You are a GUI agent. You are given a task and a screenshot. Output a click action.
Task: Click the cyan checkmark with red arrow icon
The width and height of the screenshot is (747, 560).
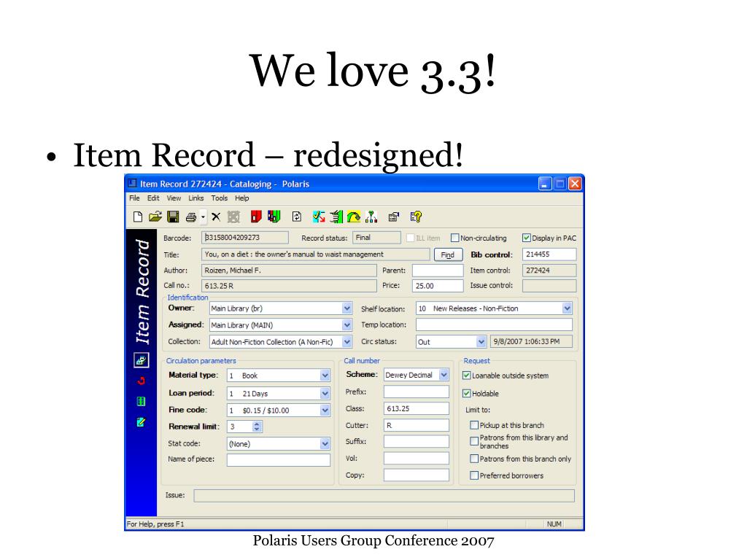pos(319,217)
